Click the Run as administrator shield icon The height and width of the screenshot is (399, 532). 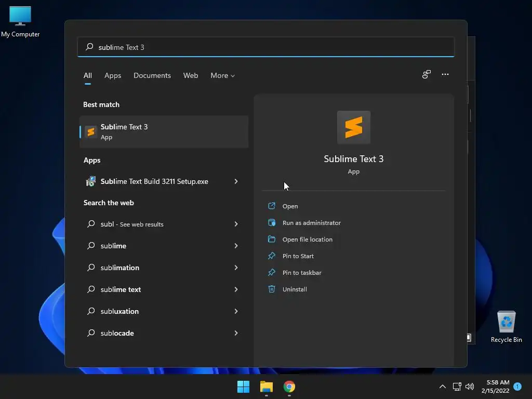pyautogui.click(x=271, y=222)
